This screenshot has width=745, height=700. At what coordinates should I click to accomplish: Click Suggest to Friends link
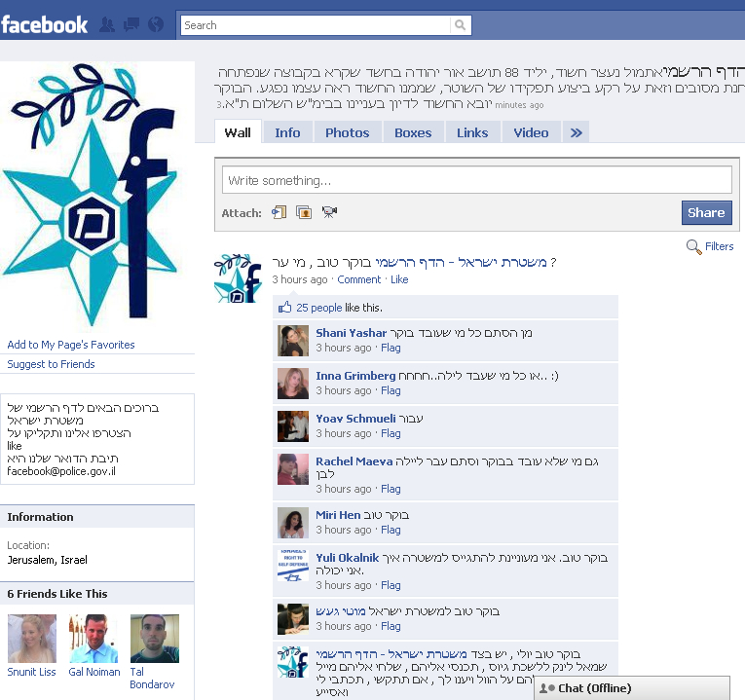51,364
